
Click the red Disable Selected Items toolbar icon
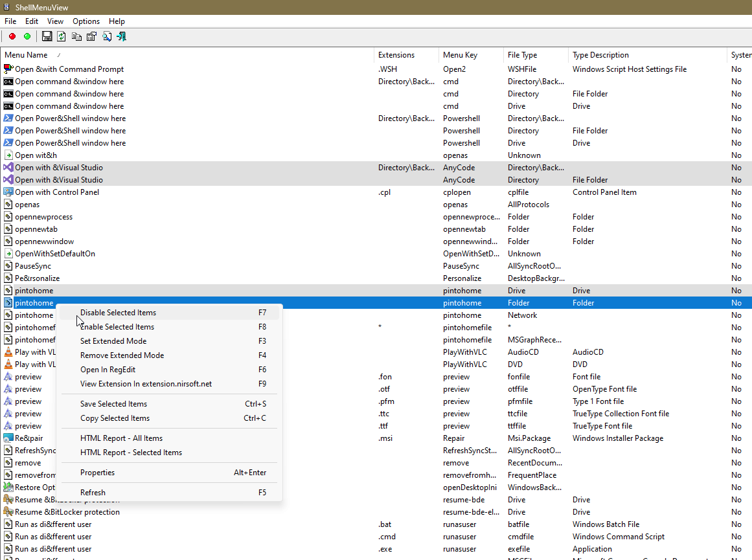click(12, 36)
